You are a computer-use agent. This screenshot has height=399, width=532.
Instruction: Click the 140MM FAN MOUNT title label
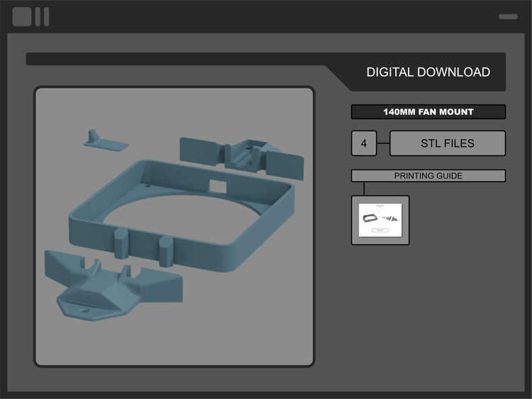(x=428, y=111)
